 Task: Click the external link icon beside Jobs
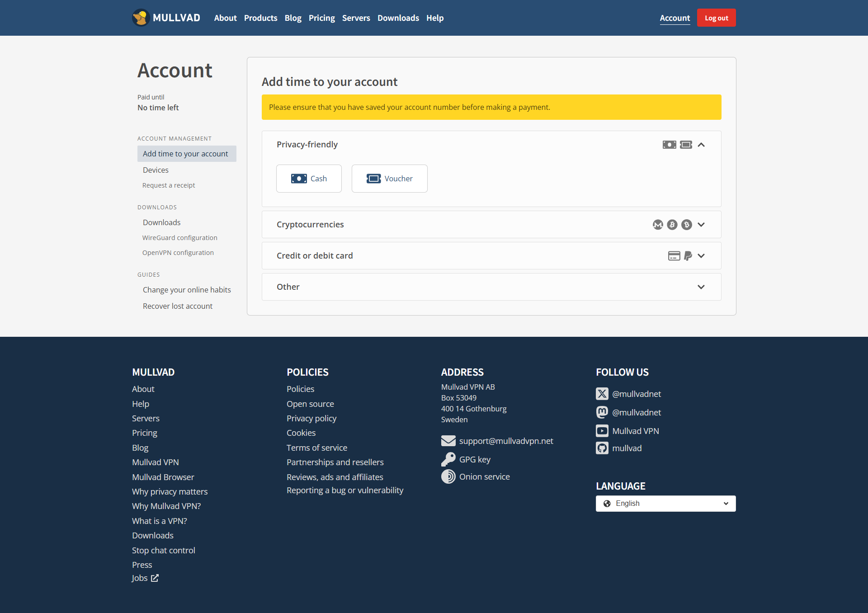155,578
